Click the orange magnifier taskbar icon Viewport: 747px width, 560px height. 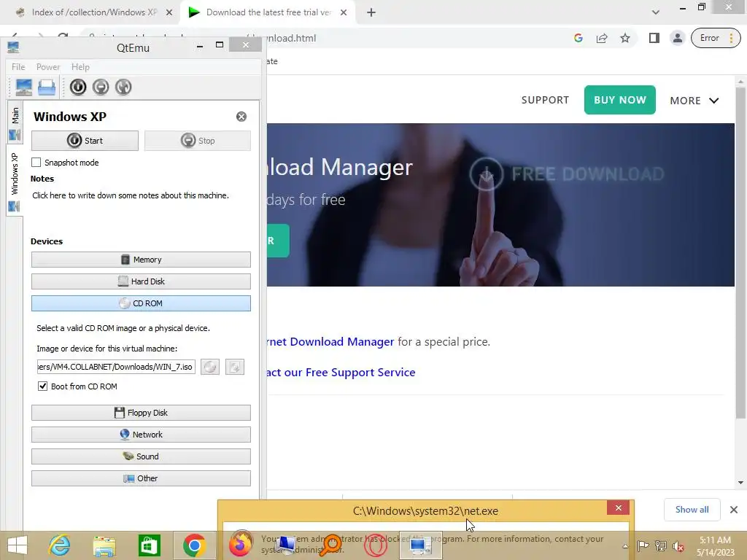coord(330,545)
